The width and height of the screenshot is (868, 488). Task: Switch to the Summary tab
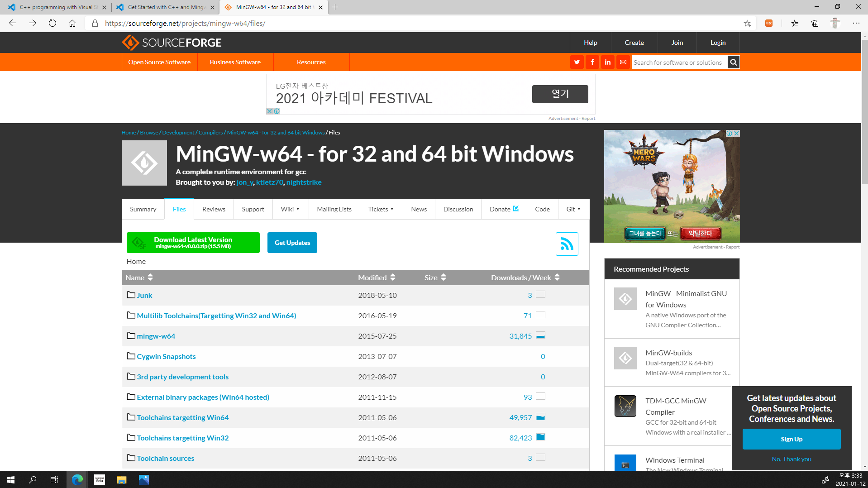coord(143,209)
